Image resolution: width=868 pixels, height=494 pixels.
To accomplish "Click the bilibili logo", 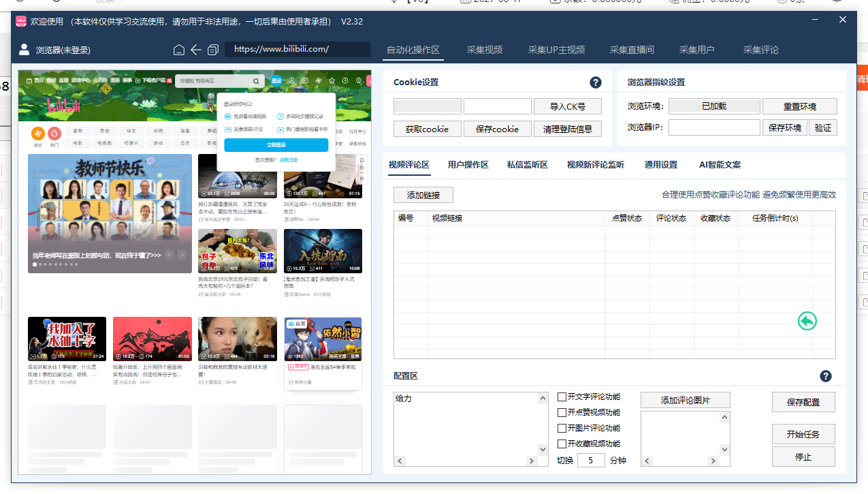I will coord(64,105).
